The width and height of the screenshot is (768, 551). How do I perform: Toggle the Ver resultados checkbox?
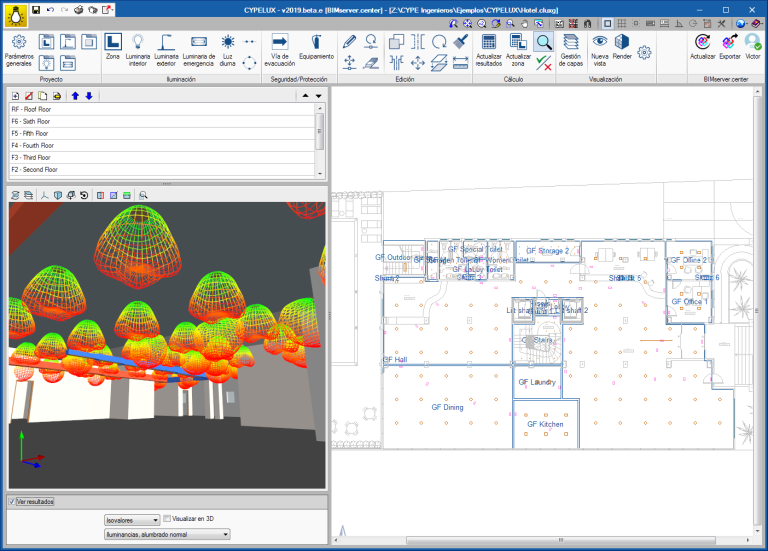click(x=11, y=501)
